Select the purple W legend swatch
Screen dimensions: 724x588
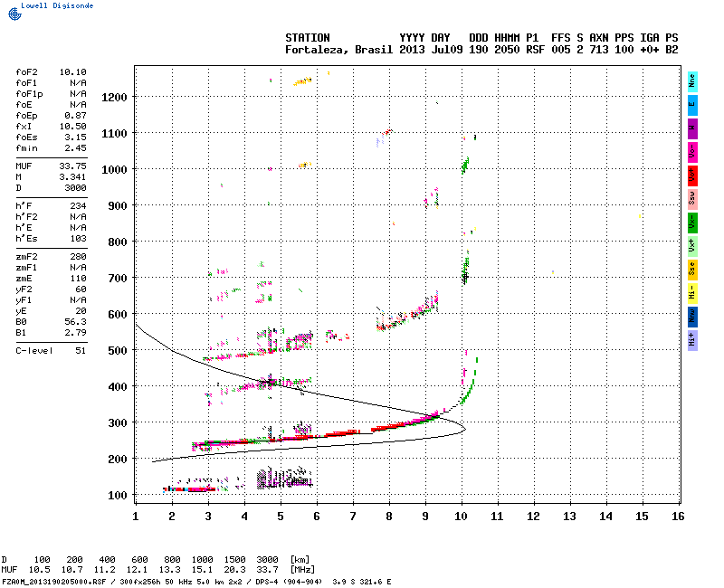coord(692,128)
